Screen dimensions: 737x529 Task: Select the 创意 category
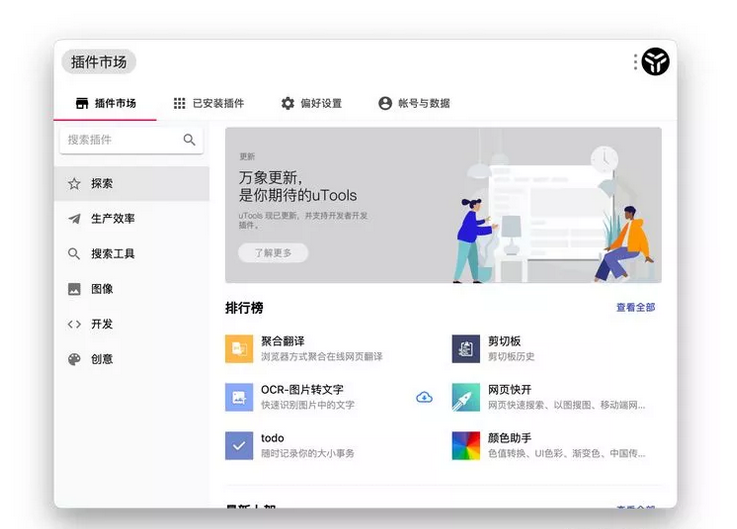point(132,359)
